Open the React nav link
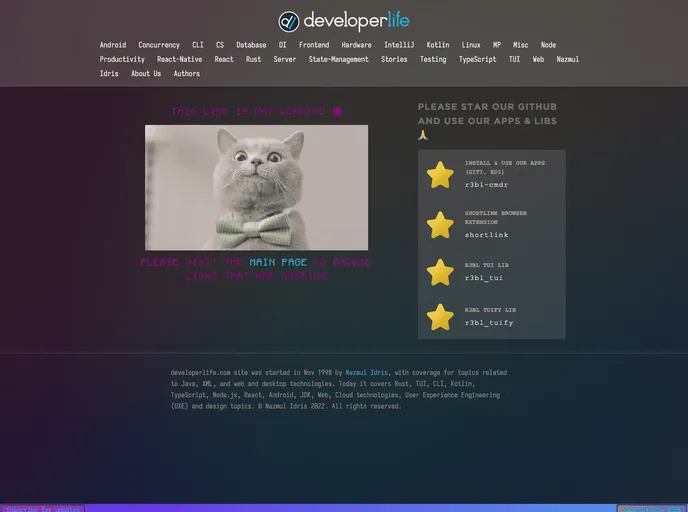Image resolution: width=688 pixels, height=512 pixels. click(x=224, y=59)
